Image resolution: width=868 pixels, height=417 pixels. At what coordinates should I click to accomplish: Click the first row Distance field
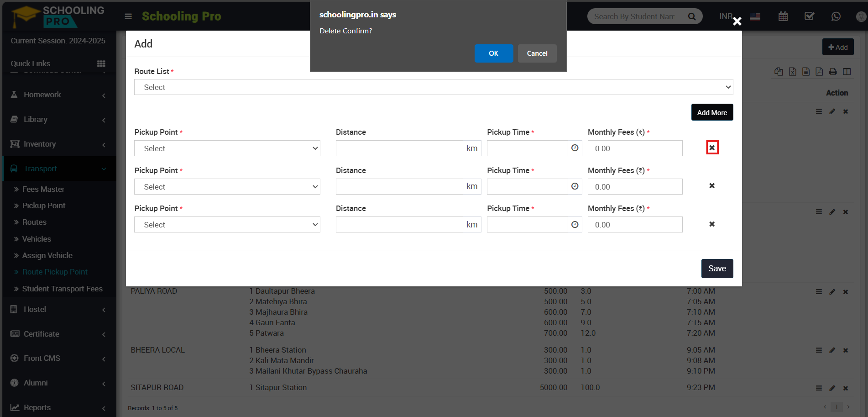click(x=399, y=148)
